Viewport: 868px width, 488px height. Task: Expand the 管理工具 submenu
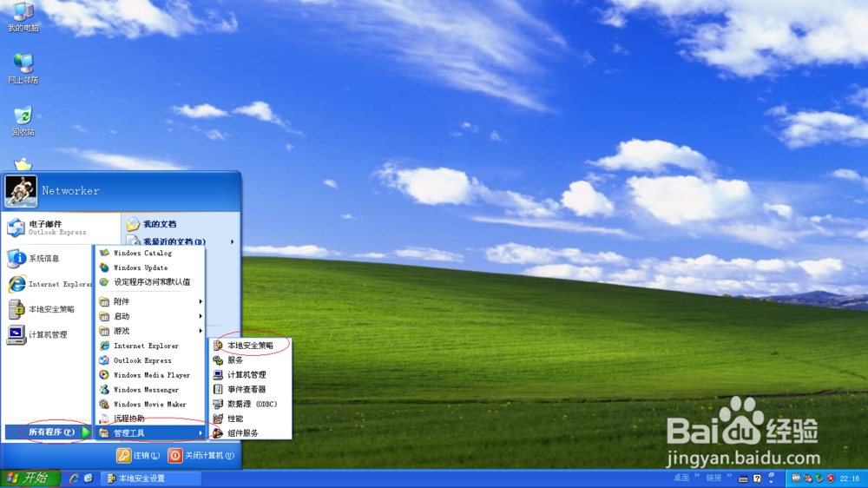point(150,433)
